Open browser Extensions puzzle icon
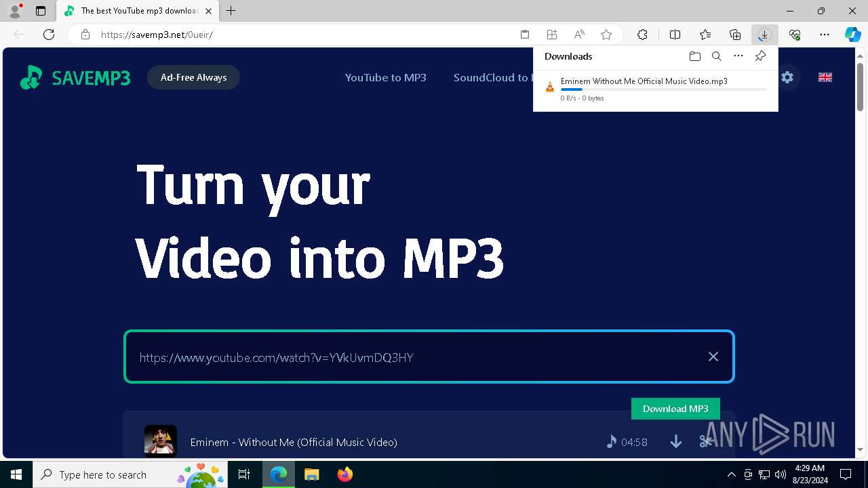868x488 pixels. click(x=642, y=35)
